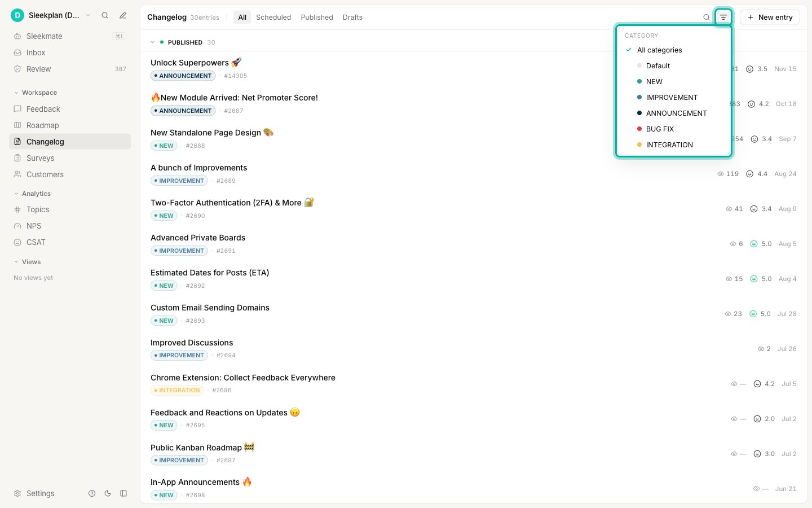Open the sidebar search icon
Screen dimensions: 812x508
tap(105, 15)
